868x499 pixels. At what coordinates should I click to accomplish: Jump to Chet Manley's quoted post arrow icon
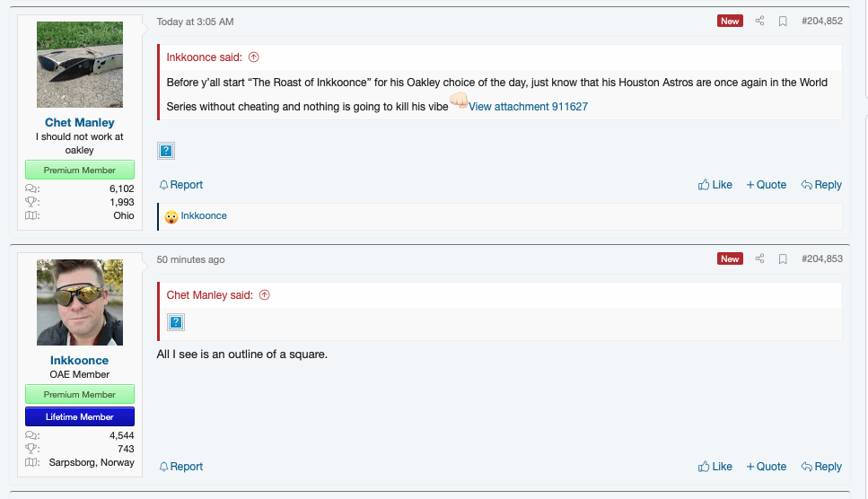(x=265, y=295)
